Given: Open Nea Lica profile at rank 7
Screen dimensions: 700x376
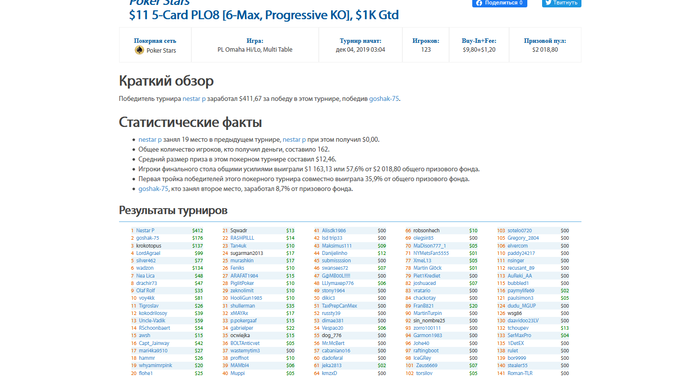Looking at the screenshot, I should (145, 276).
